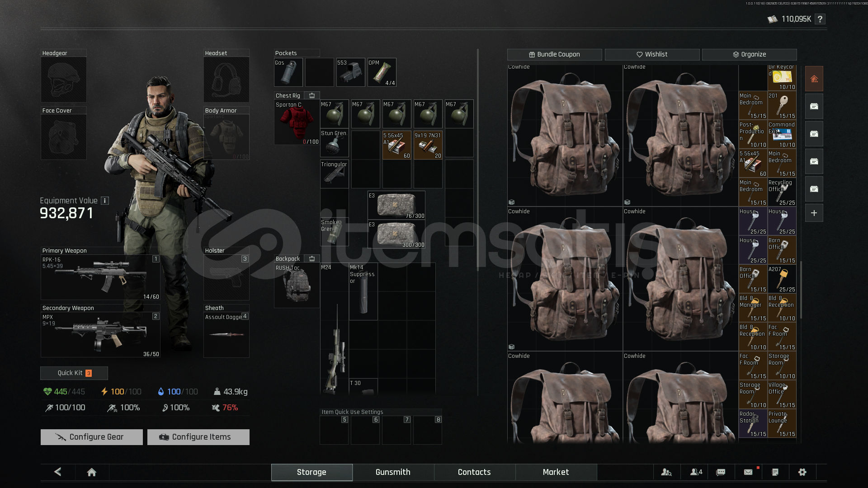Return to lobby via bottom home icon
The width and height of the screenshot is (868, 488).
[92, 472]
